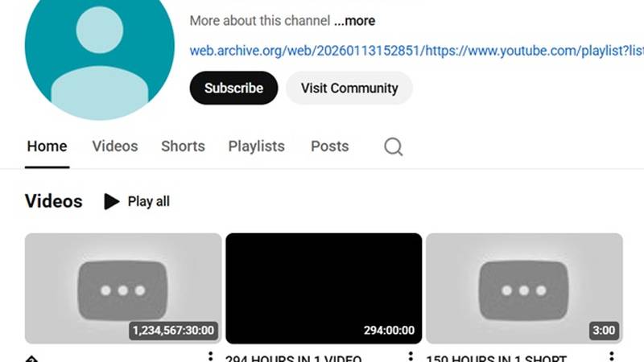The height and width of the screenshot is (362, 644).
Task: Follow the web.archive.org playlist link
Action: click(x=416, y=51)
